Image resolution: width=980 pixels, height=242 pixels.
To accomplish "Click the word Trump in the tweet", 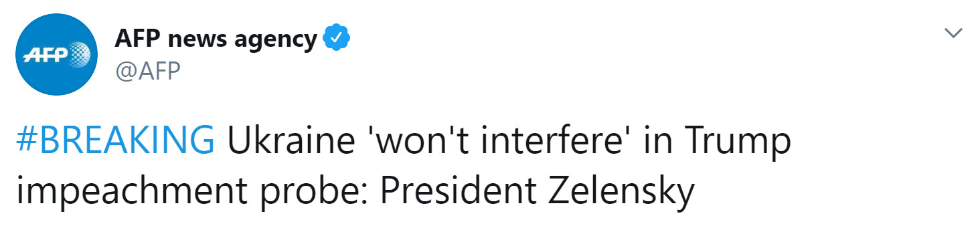I will [x=734, y=142].
